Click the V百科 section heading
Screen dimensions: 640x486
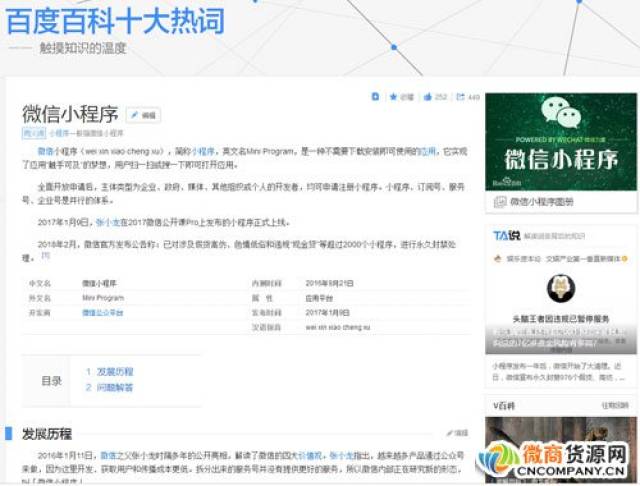click(x=504, y=406)
